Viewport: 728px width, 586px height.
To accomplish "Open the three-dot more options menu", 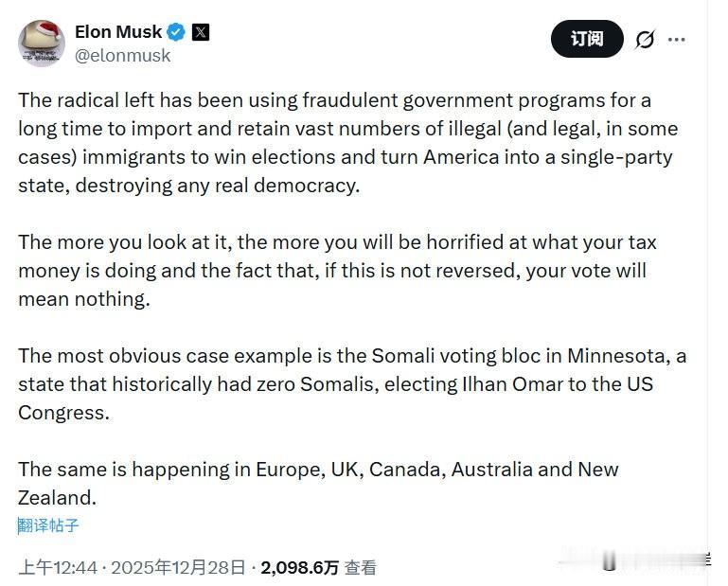I will 677,40.
